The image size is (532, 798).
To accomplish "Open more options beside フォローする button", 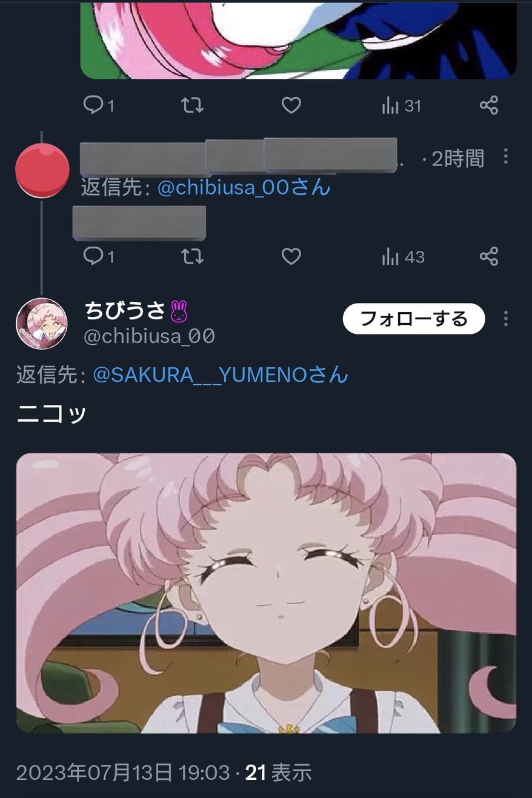I will (506, 319).
